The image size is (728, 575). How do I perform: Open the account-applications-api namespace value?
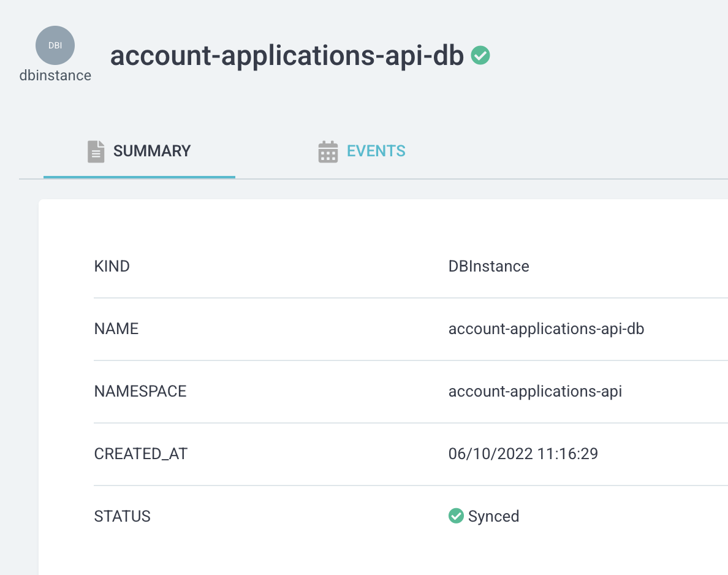(x=535, y=392)
